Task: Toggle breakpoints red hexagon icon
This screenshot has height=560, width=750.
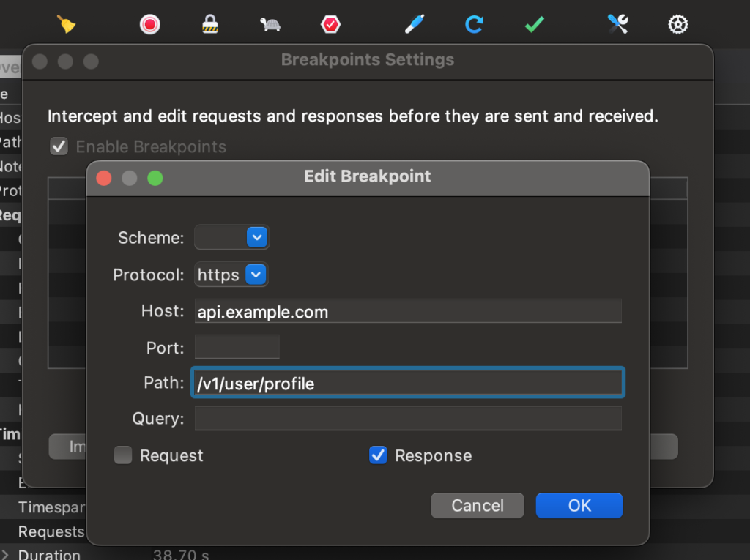Action: tap(330, 24)
